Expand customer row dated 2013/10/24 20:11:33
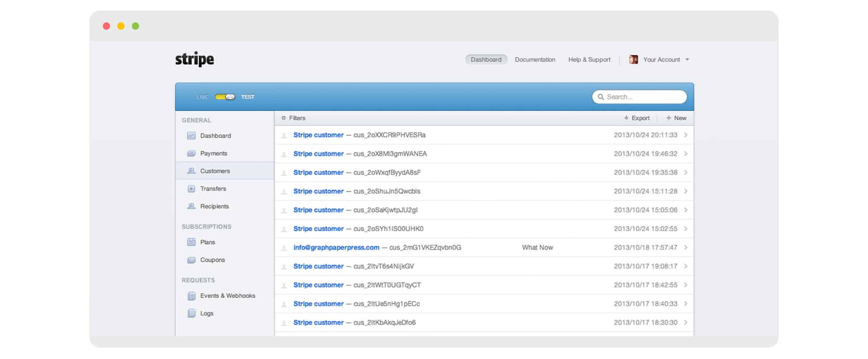The width and height of the screenshot is (868, 359). point(686,135)
